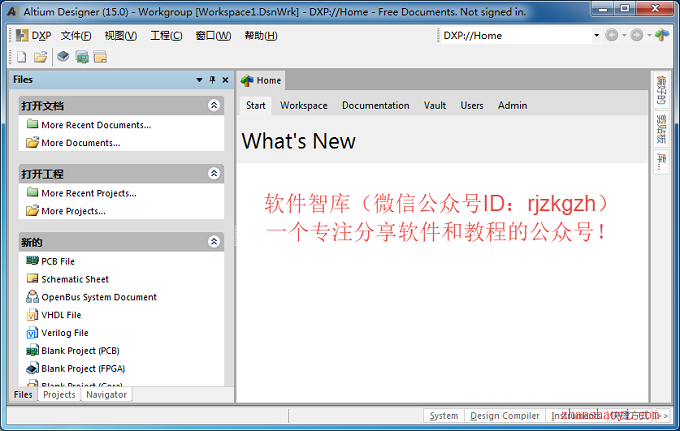Image resolution: width=680 pixels, height=431 pixels.
Task: Click the More Recent Projects... link
Action: click(89, 193)
